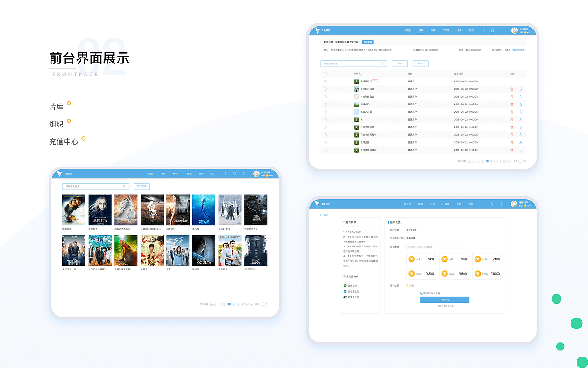Tick checkbox for the 10:00:04 user row
588x368 pixels.
pos(325,104)
